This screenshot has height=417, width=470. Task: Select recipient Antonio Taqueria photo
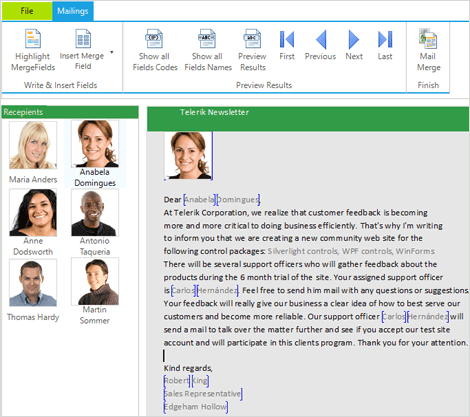click(x=95, y=212)
